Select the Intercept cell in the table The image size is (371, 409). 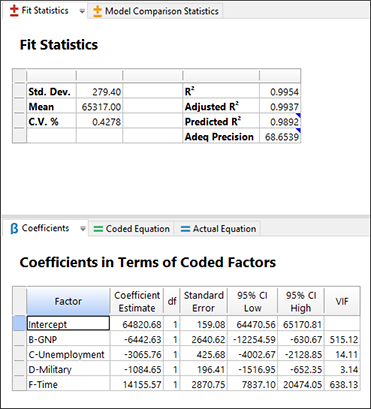point(68,324)
